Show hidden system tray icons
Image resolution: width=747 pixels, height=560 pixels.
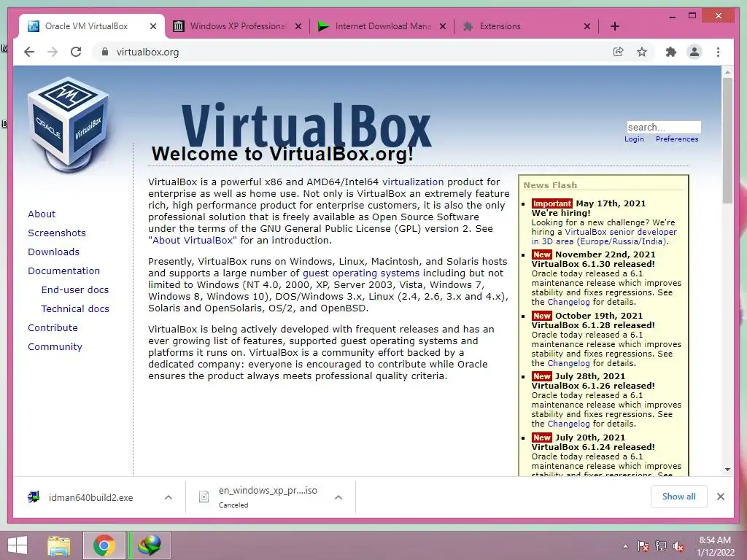(x=625, y=546)
